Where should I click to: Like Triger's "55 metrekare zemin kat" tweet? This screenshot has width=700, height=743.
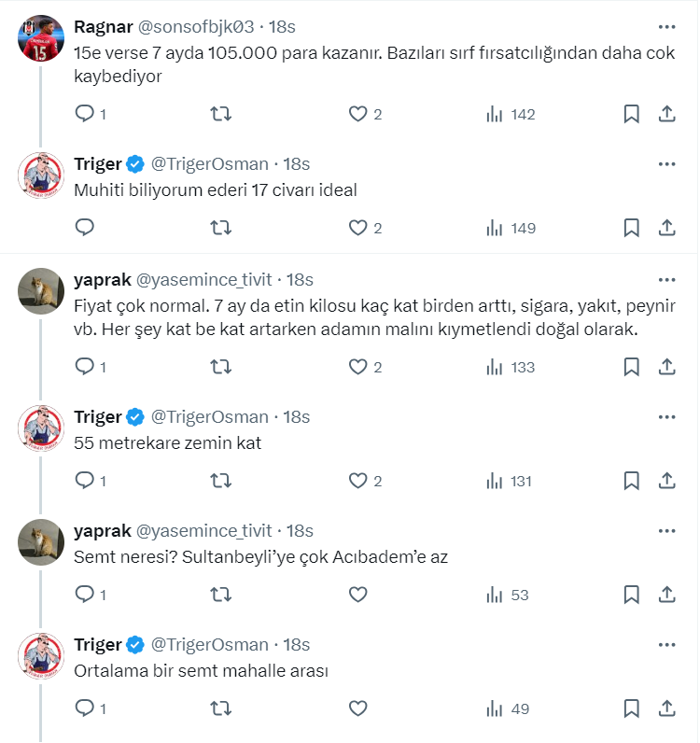pyautogui.click(x=357, y=481)
